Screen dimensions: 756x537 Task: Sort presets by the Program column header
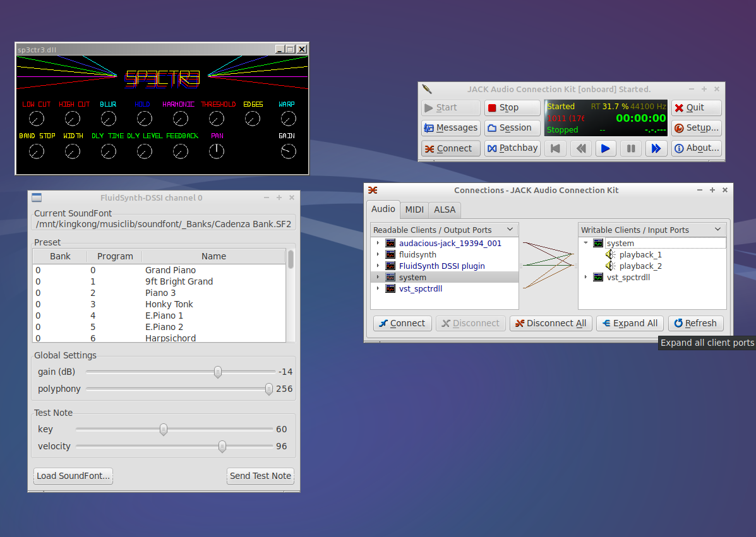pos(115,256)
